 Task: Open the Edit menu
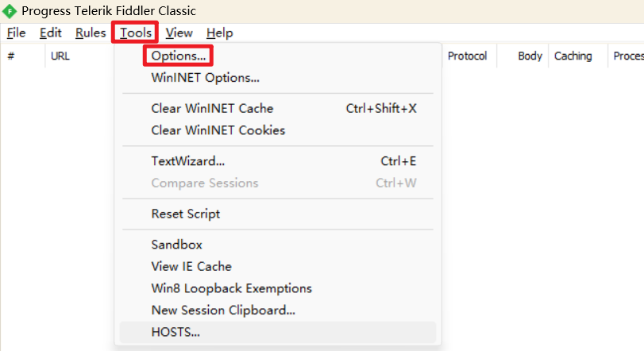coord(51,33)
